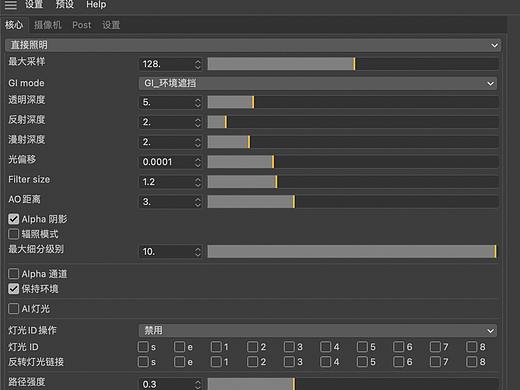Open the 灯光 ID 操作 dropdown
520x390 pixels.
click(318, 330)
